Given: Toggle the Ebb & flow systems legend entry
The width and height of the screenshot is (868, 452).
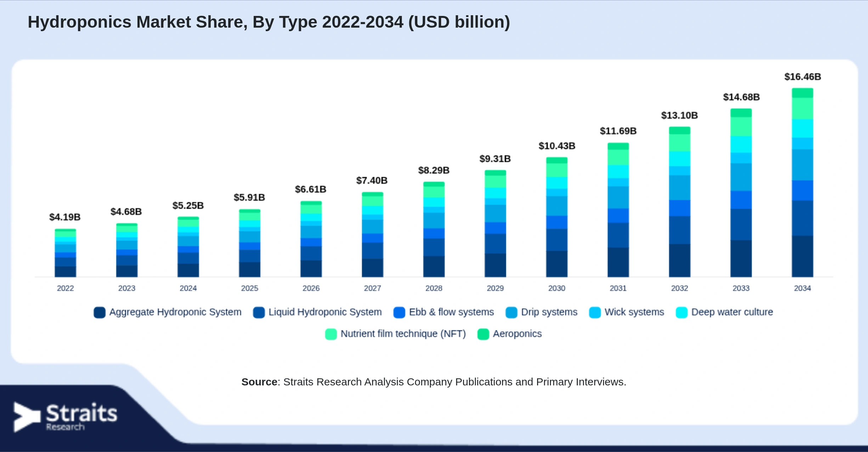Looking at the screenshot, I should [x=444, y=312].
